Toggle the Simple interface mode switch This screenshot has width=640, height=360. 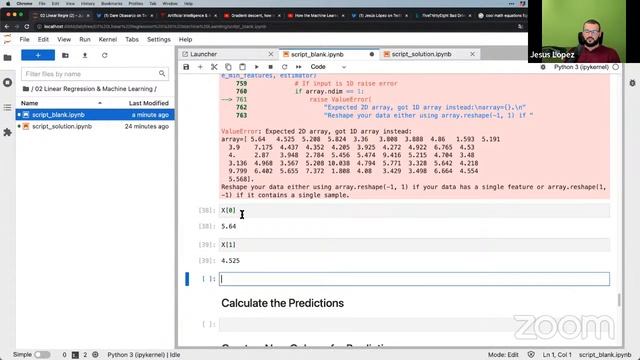point(42,355)
